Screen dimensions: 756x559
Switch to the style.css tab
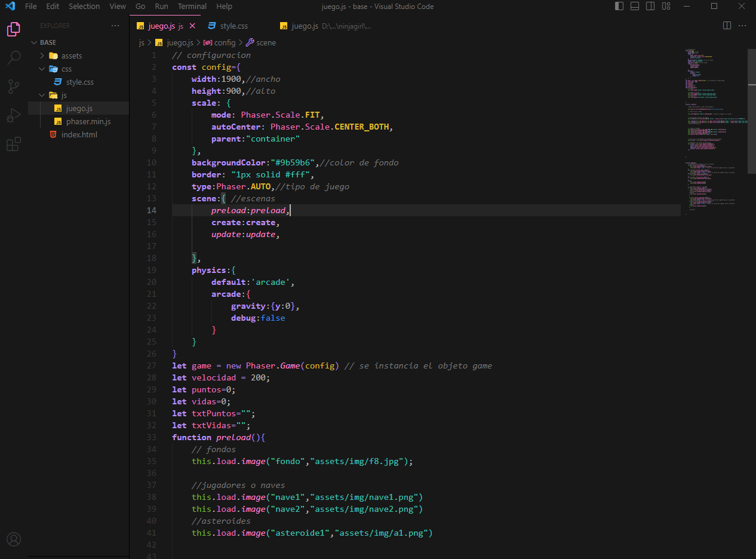[233, 26]
